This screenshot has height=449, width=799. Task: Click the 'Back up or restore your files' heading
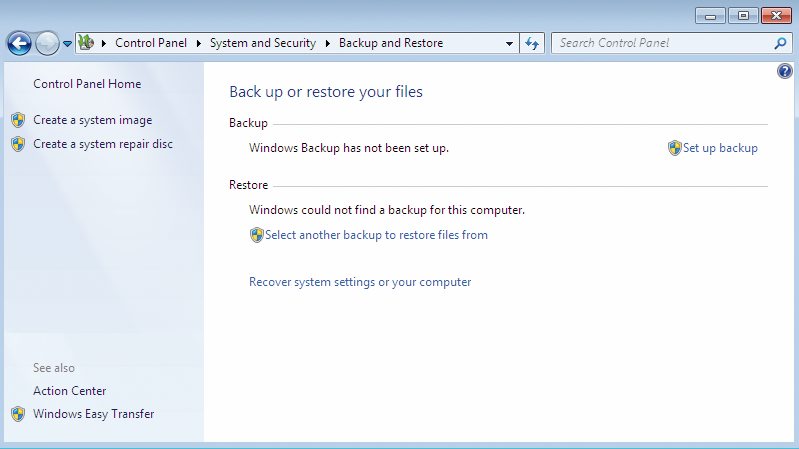tap(326, 92)
